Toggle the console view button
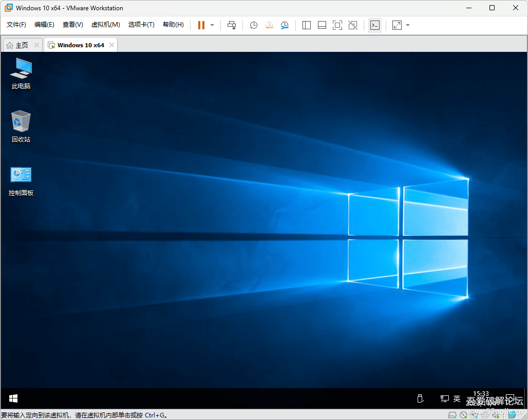The height and width of the screenshot is (420, 528). 375,25
